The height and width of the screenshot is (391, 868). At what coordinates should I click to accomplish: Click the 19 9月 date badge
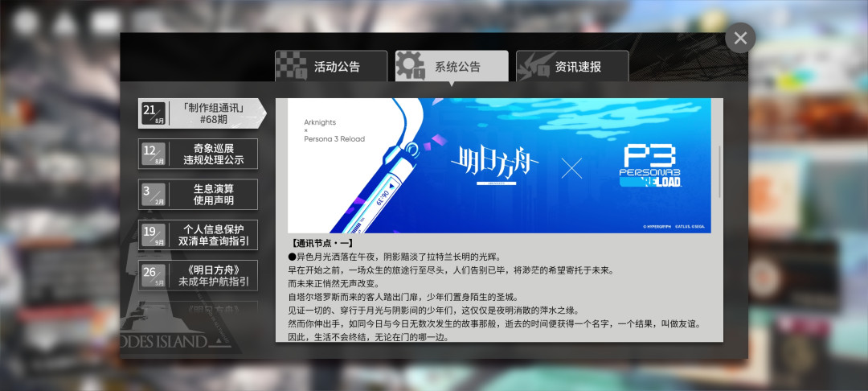click(x=154, y=235)
